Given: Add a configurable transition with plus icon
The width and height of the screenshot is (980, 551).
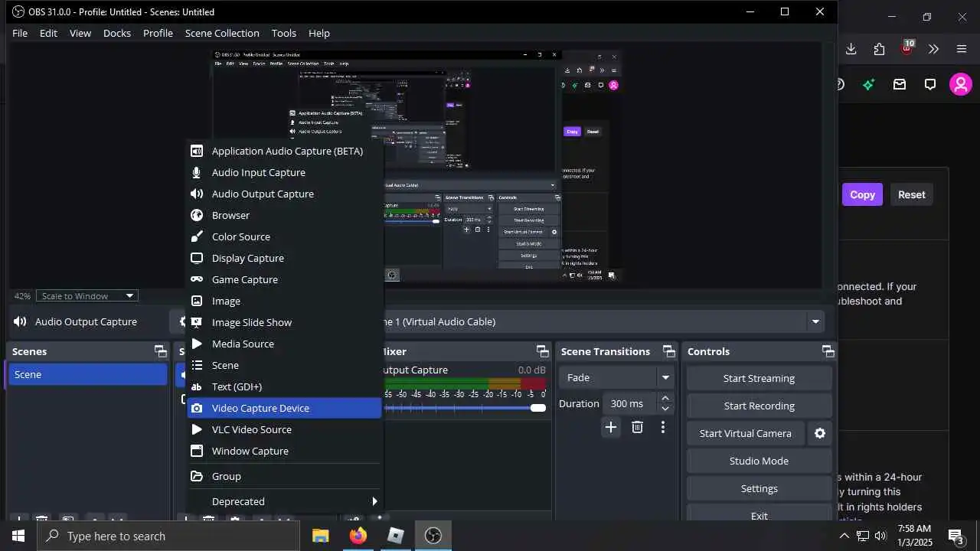Looking at the screenshot, I should [610, 427].
